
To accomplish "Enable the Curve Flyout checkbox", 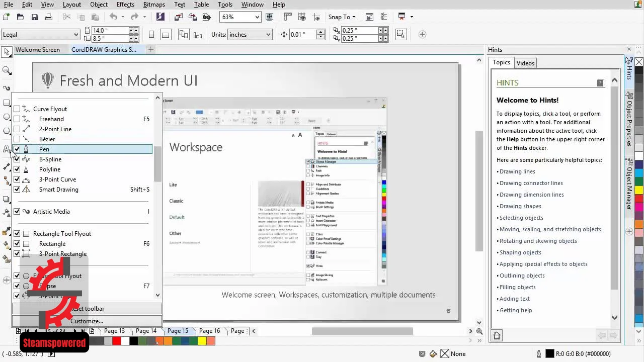I will point(17,109).
